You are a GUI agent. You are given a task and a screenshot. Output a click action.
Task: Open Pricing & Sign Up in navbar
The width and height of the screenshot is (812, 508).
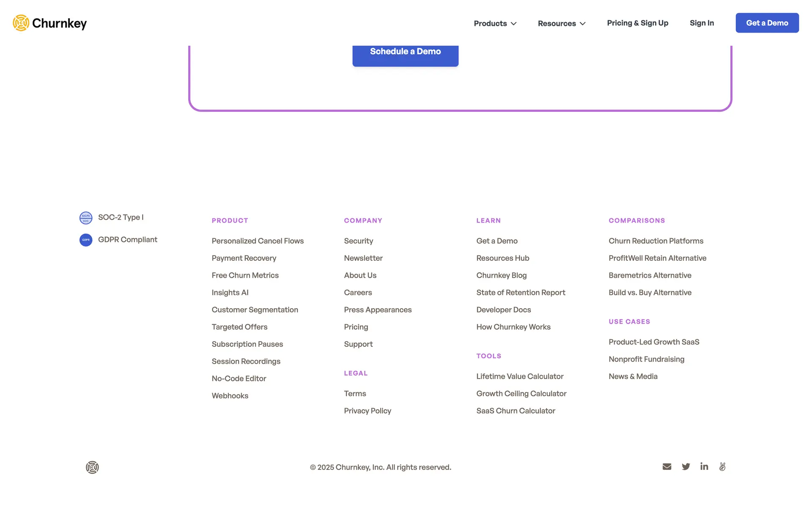(x=637, y=23)
